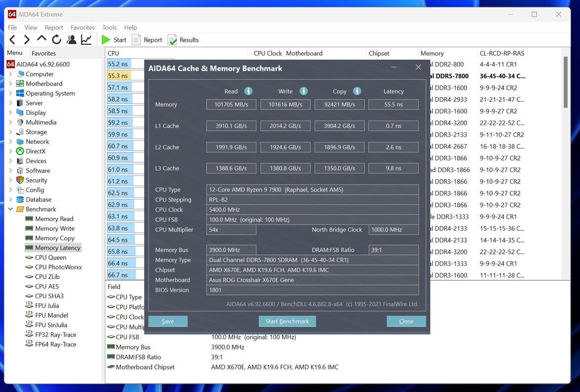Click the refresh icon in toolbar
580x392 pixels.
[57, 40]
